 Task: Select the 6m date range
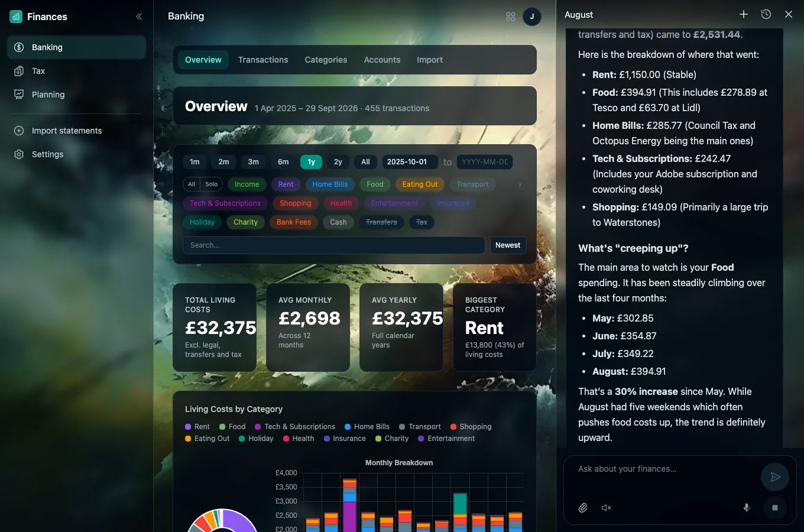pos(283,162)
